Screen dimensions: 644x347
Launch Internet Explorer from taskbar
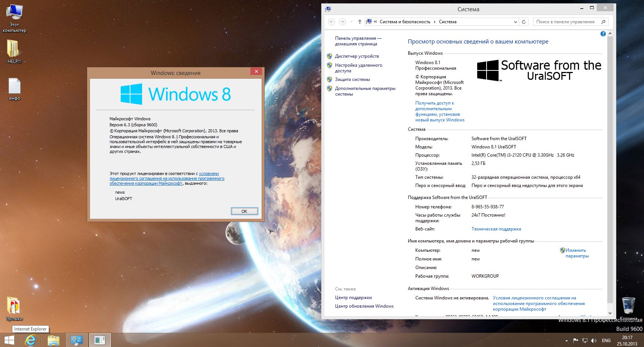(30, 340)
